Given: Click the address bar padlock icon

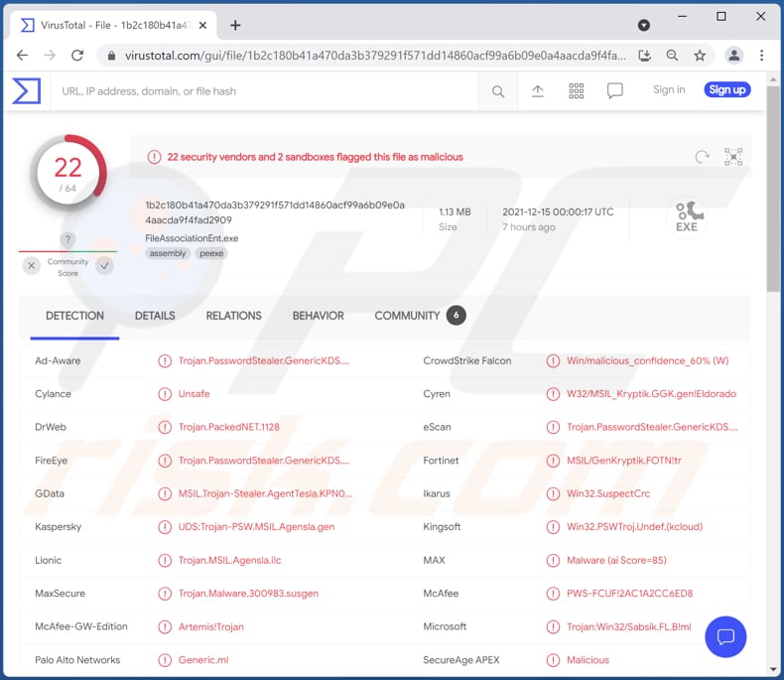Looking at the screenshot, I should click(x=111, y=56).
